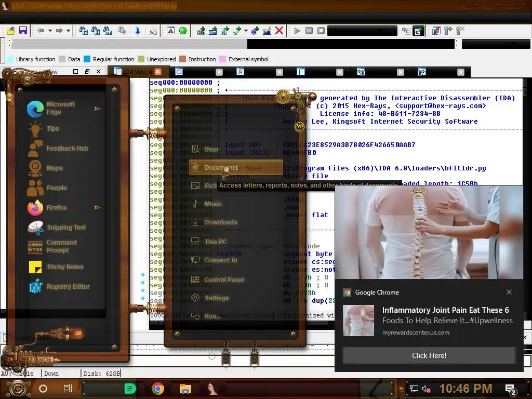Click the large spine notification image
Viewport: 532px width, 399px height.
[429, 232]
